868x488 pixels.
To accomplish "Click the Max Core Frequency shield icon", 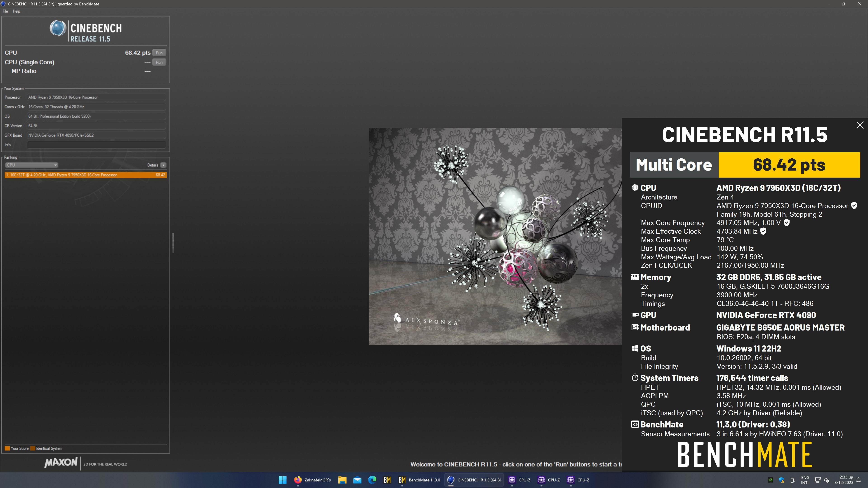I will coord(786,223).
